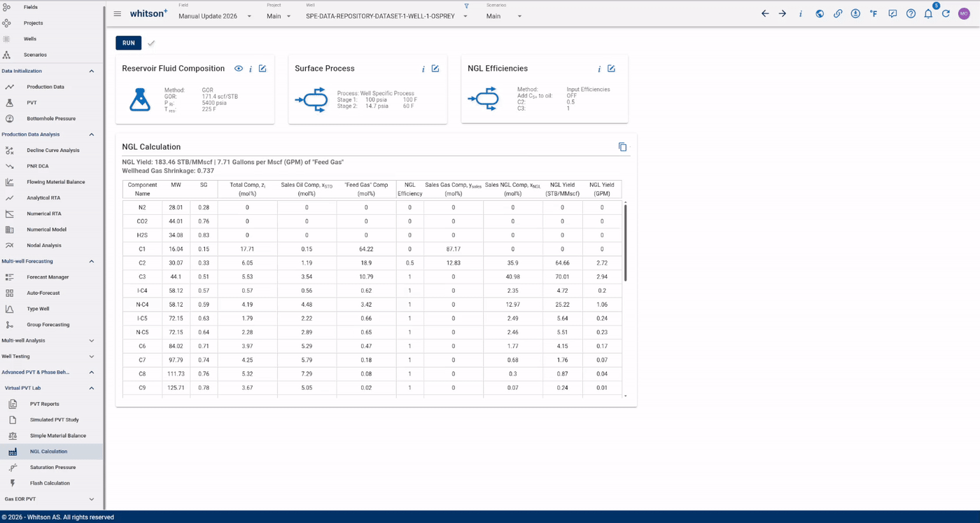Toggle the eye icon on Reservoir Fluid Composition

coord(239,69)
